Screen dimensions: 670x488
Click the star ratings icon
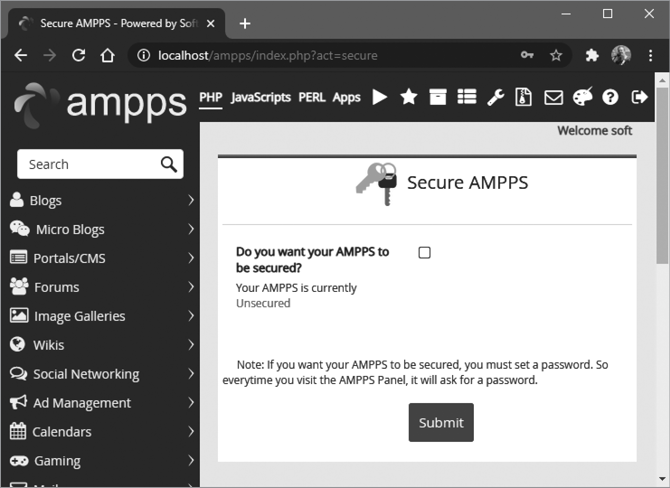click(x=408, y=97)
